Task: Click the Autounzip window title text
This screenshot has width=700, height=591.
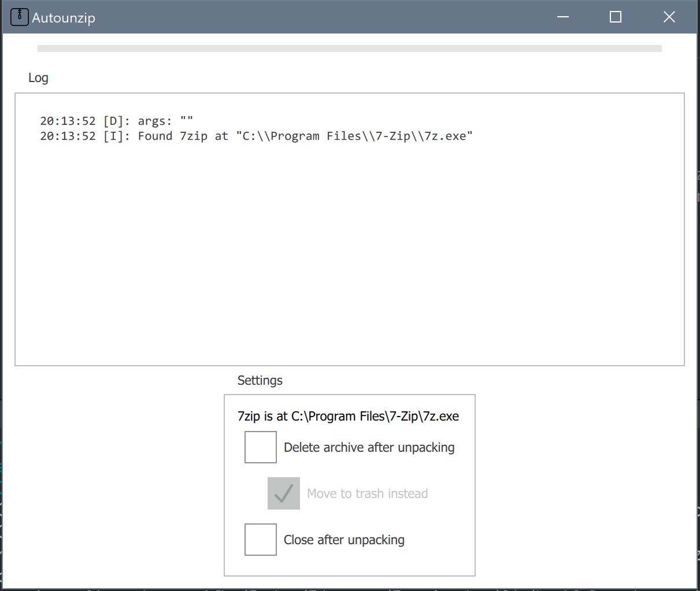Action: (x=64, y=18)
